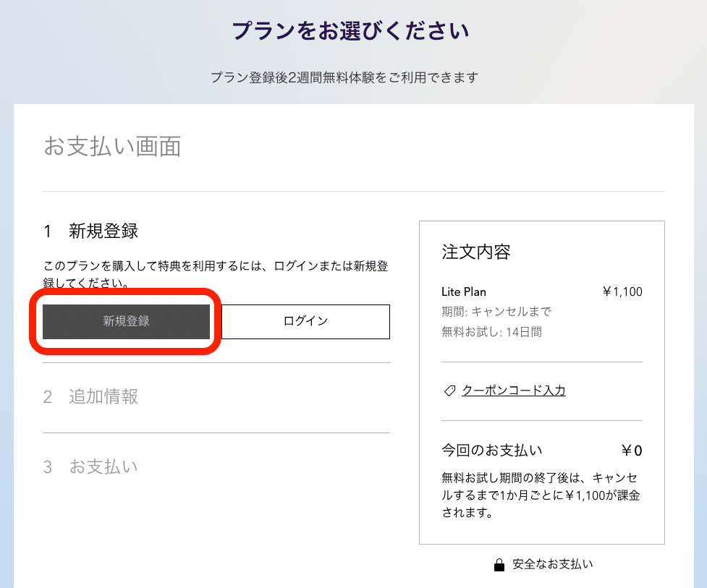This screenshot has width=707, height=588.
Task: Click the プランをお選びください title
Action: pos(350,32)
